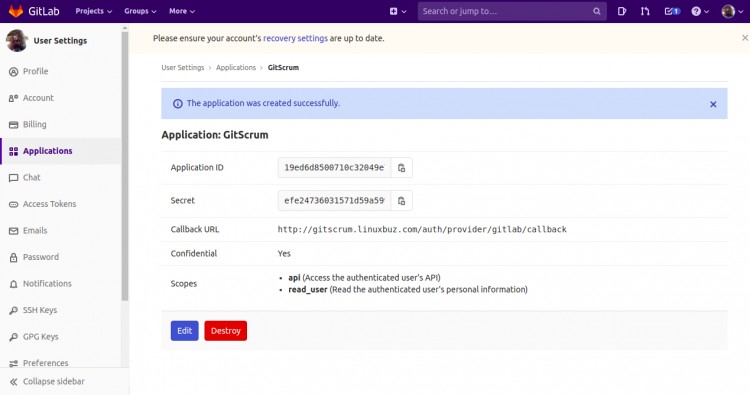The image size is (750, 395).
Task: Click the api scope entry
Action: pos(364,278)
